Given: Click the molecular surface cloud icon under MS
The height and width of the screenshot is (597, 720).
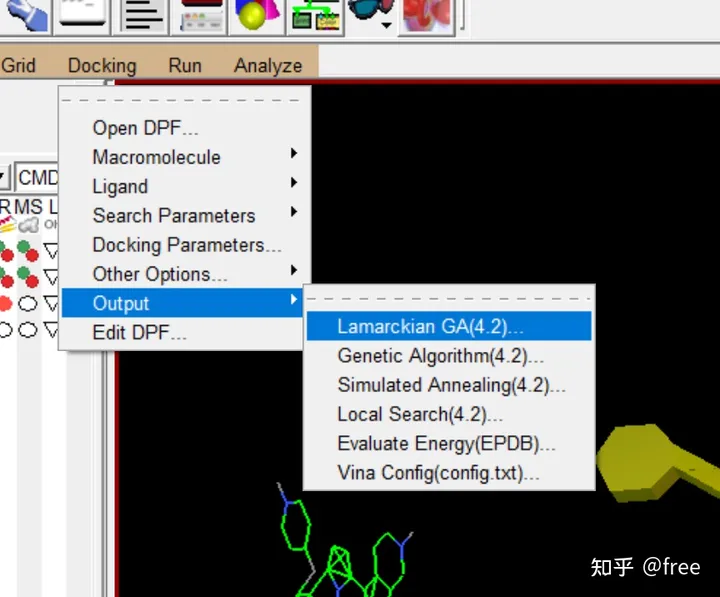Looking at the screenshot, I should pos(28,225).
